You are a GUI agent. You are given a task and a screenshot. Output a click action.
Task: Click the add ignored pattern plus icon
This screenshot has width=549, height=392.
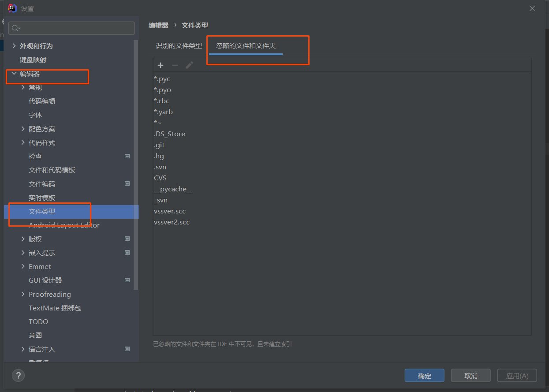click(x=161, y=65)
